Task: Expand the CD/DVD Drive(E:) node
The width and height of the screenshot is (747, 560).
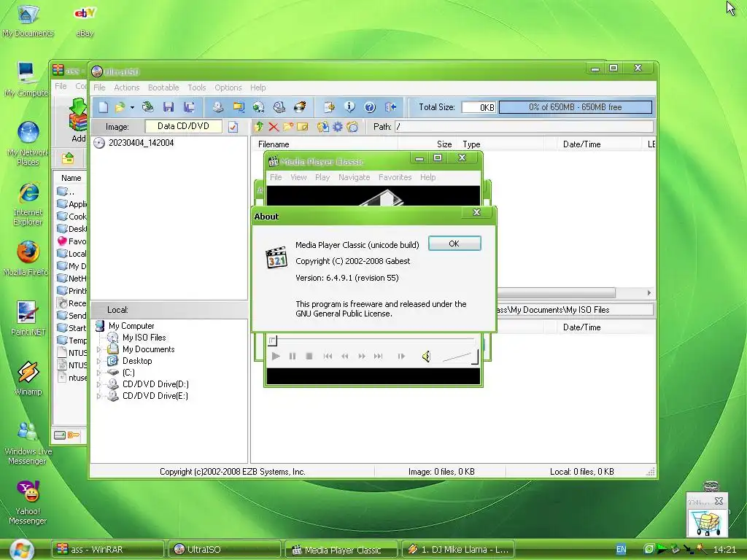Action: [x=99, y=396]
